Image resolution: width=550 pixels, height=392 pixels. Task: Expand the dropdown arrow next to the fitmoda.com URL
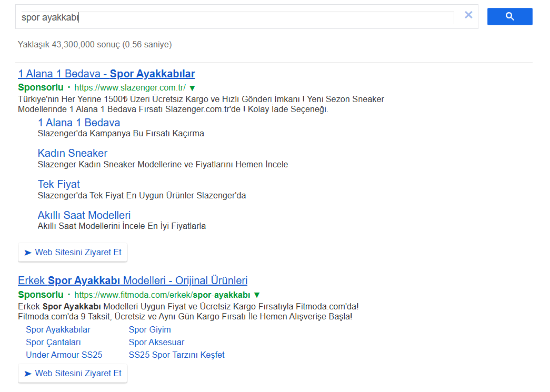pyautogui.click(x=257, y=295)
